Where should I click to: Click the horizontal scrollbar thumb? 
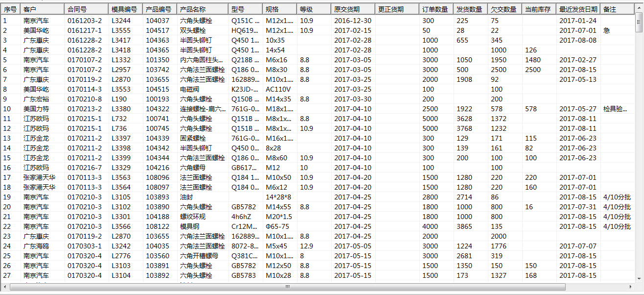coord(287,287)
